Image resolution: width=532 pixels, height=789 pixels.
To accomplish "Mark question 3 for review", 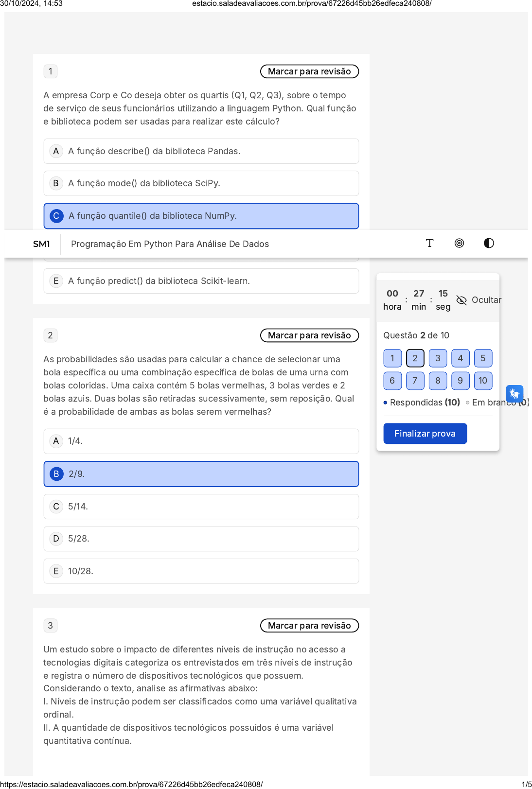I will (309, 626).
